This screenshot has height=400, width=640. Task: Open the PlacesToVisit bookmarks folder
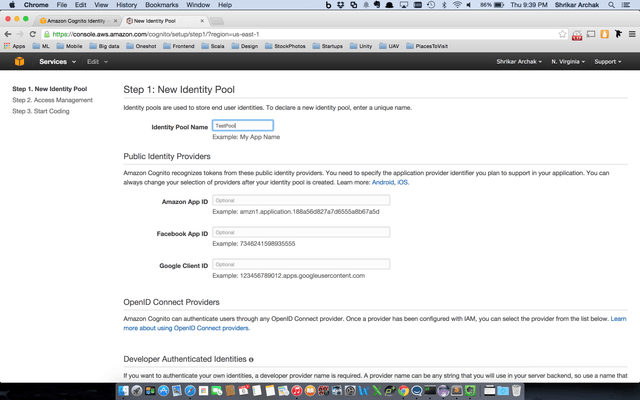[427, 46]
